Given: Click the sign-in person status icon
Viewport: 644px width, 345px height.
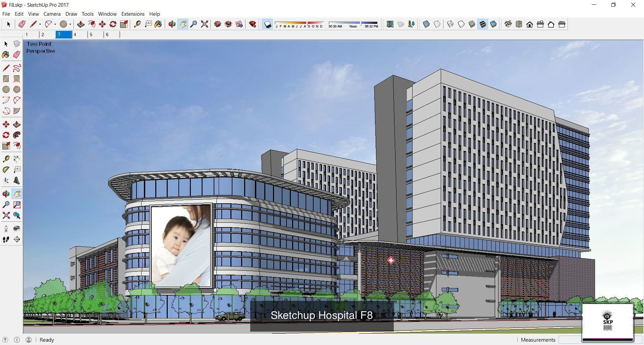Looking at the screenshot, I should coord(29,340).
